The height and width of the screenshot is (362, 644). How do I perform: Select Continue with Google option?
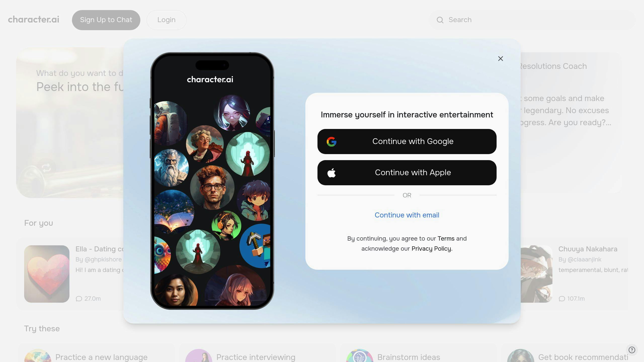(407, 142)
